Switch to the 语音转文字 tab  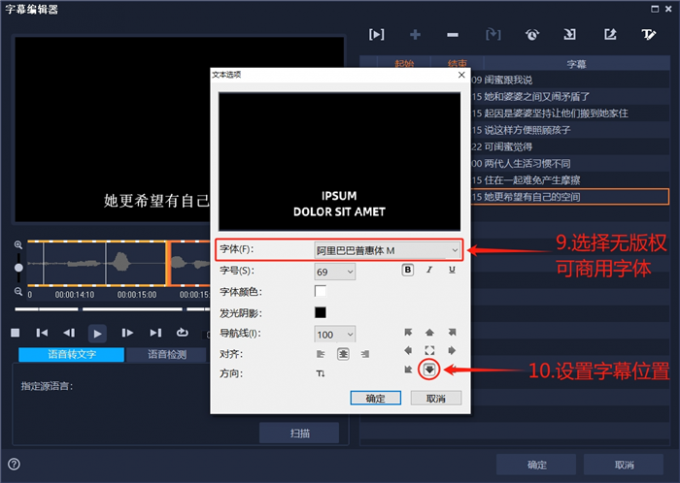coord(72,354)
